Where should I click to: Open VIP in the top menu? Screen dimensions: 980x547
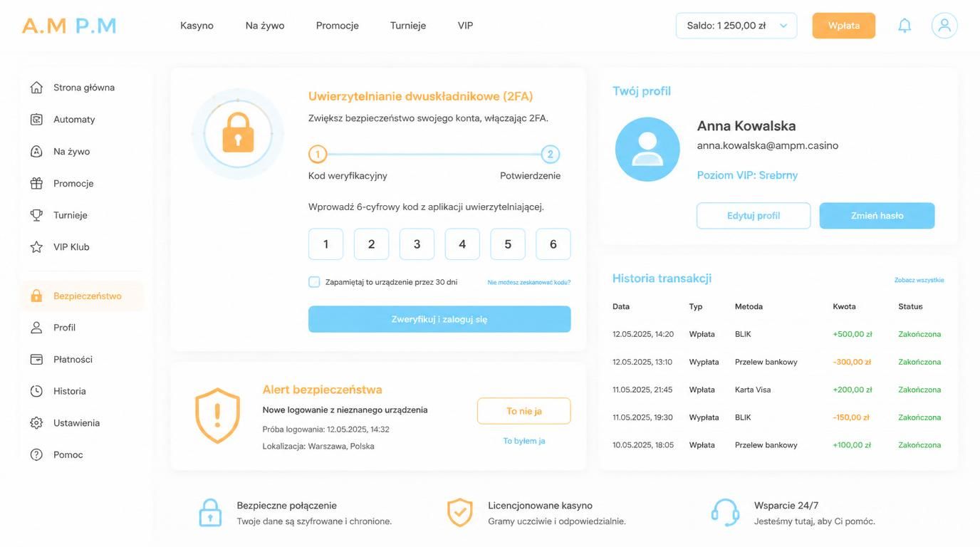(x=465, y=26)
